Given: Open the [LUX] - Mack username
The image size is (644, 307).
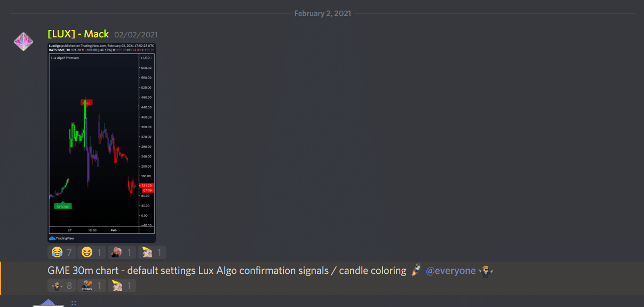Looking at the screenshot, I should point(78,34).
